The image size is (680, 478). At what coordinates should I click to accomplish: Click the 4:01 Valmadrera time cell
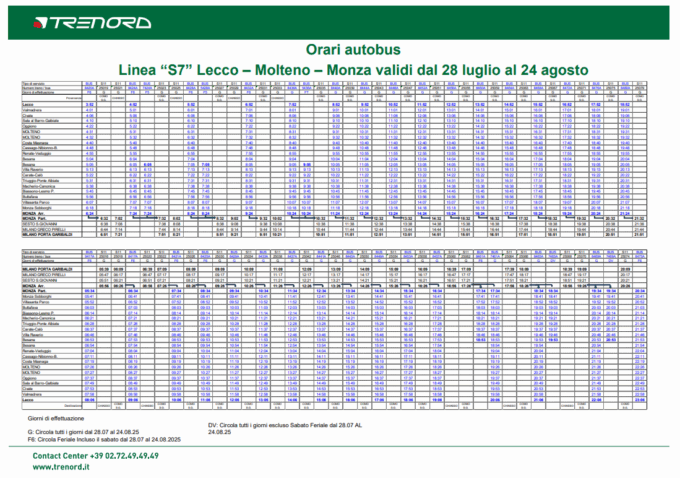89,110
